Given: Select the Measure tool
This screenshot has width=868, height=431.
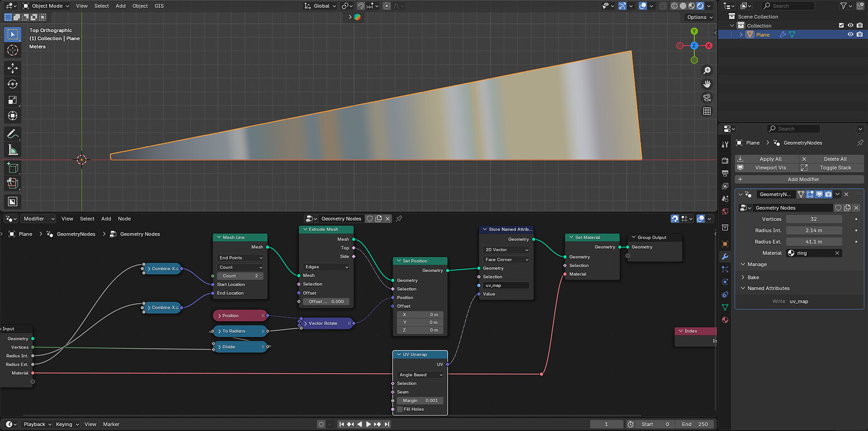Looking at the screenshot, I should click(13, 150).
